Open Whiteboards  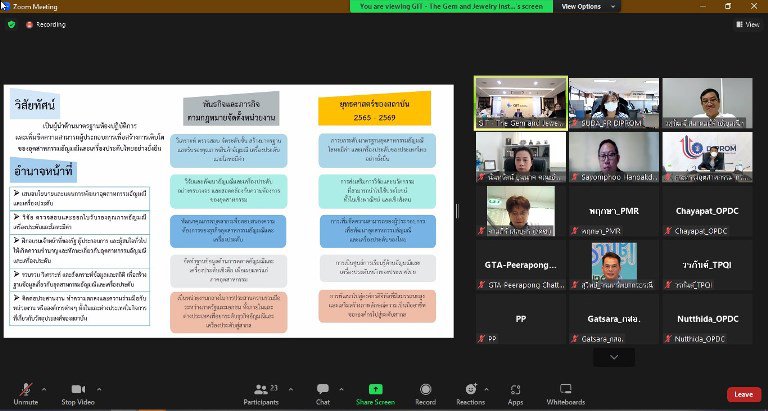click(566, 394)
